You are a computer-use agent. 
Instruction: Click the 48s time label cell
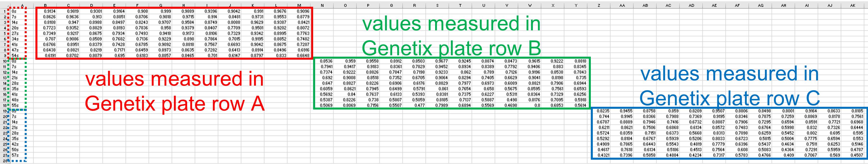[x=22, y=100]
